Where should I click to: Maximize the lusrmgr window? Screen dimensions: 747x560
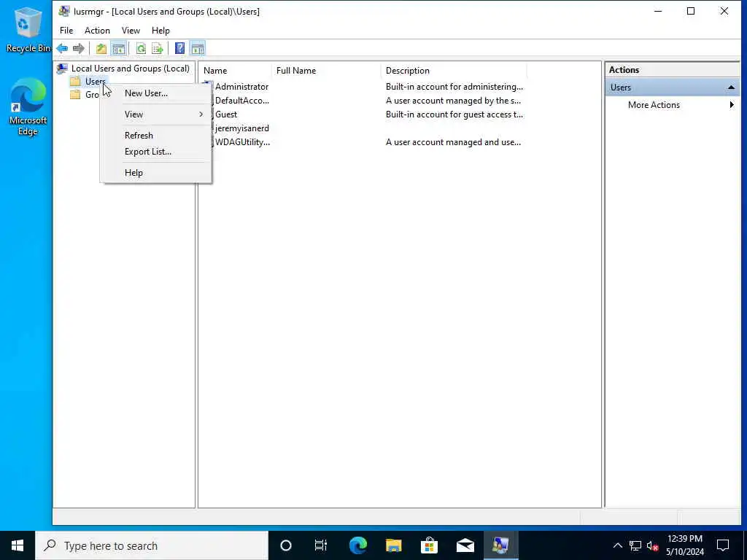point(691,11)
